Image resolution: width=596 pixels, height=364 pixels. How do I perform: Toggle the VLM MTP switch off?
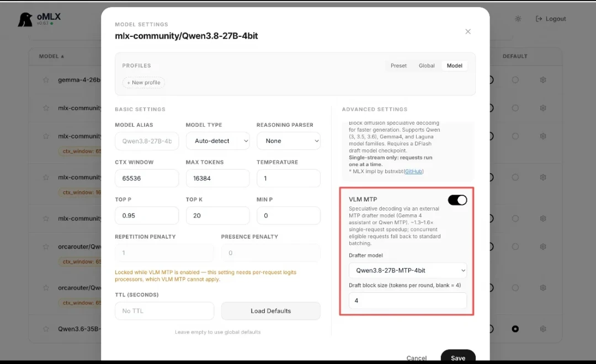tap(457, 200)
